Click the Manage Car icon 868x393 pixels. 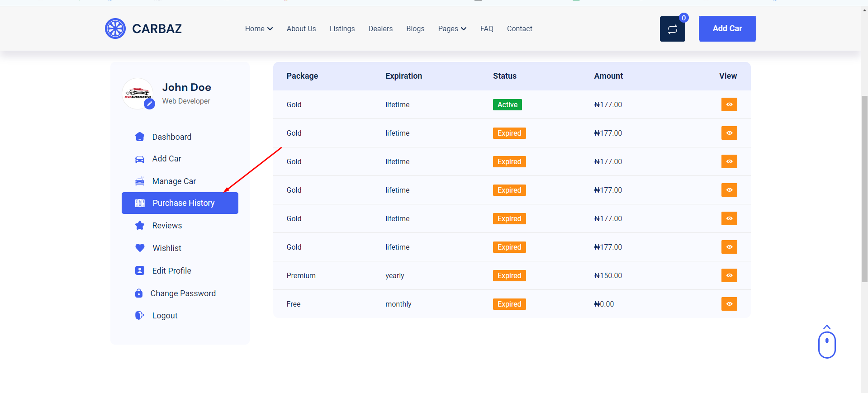coord(140,181)
